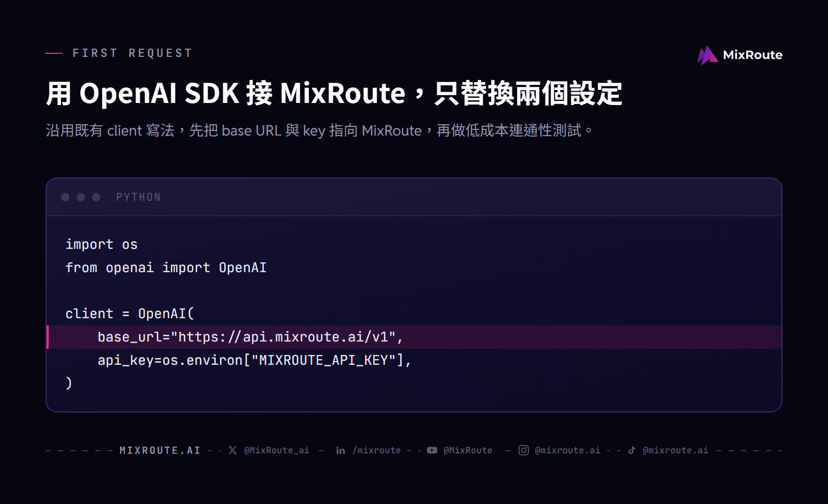Click the first window dot in the code header
Viewport: 828px width, 504px height.
65,197
